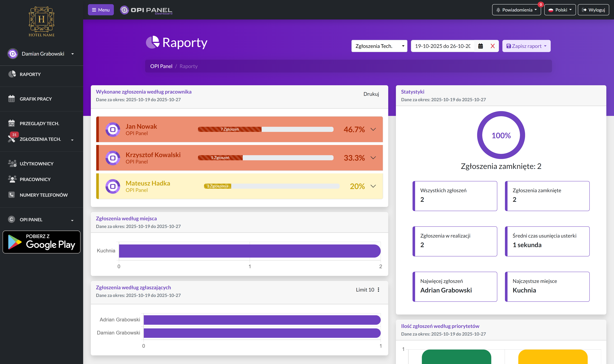Viewport: 614px width, 364px height.
Task: Clear the date range with red X
Action: [492, 46]
